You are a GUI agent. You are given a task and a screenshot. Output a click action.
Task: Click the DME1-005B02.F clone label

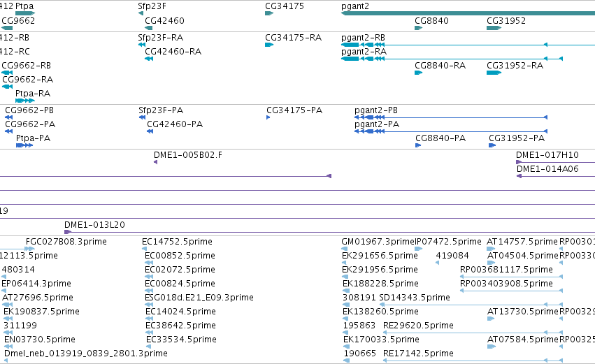tap(188, 155)
